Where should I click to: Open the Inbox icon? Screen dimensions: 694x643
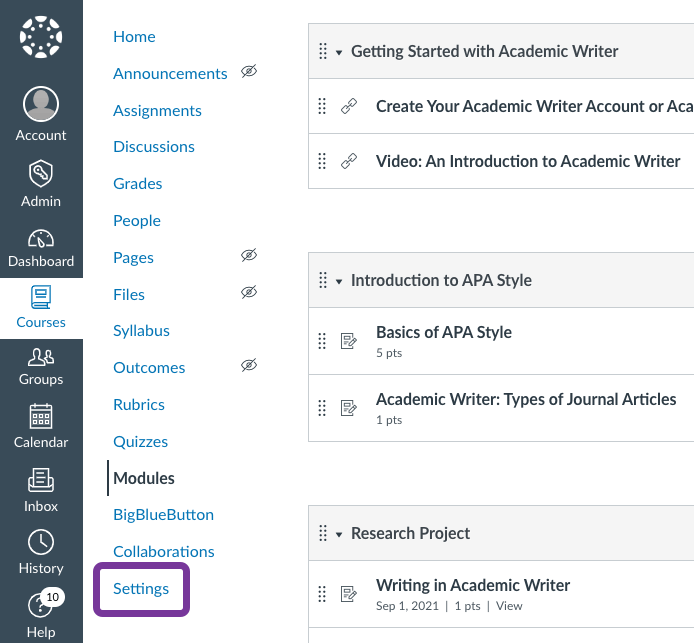(41, 481)
